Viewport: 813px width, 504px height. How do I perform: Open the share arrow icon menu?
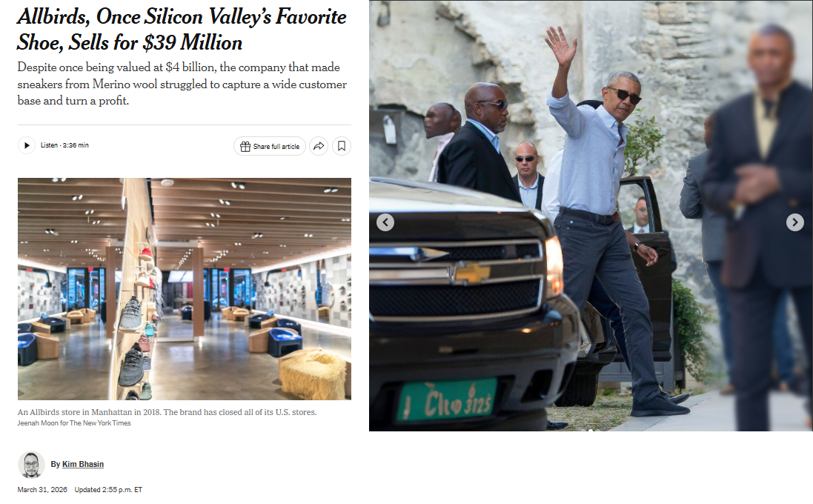pos(319,146)
